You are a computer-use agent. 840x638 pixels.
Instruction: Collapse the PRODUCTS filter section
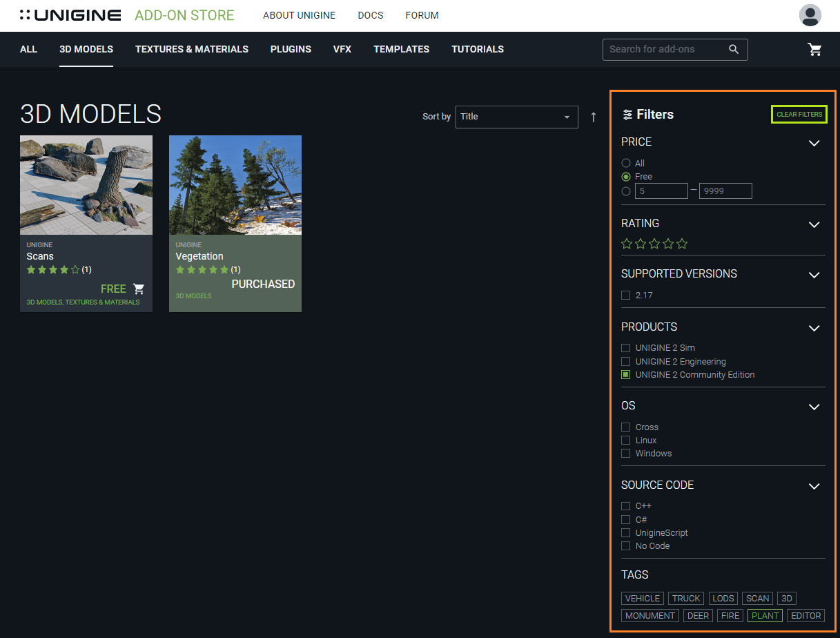pos(814,328)
